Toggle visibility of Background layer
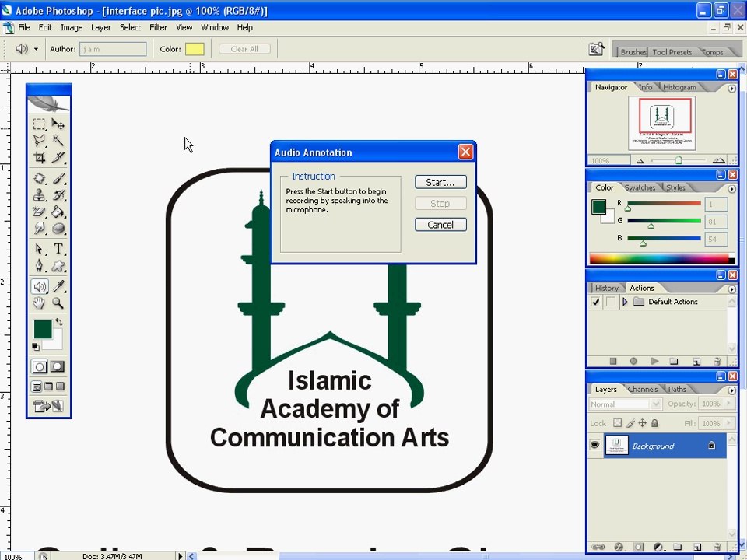747x560 pixels. (x=594, y=445)
